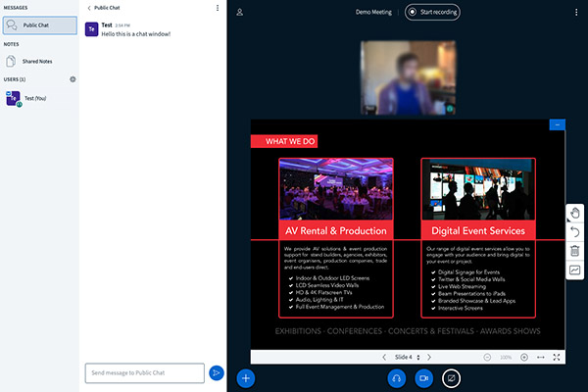Select the hand pan tool
Screen dimensions: 588x392
[x=575, y=213]
